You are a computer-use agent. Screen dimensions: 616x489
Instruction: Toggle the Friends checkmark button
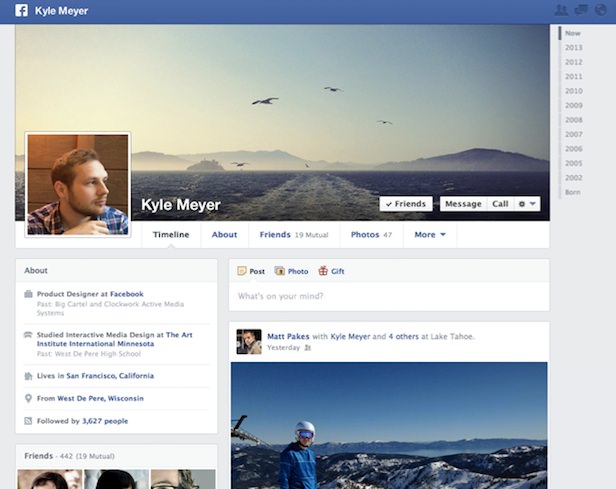tap(405, 204)
